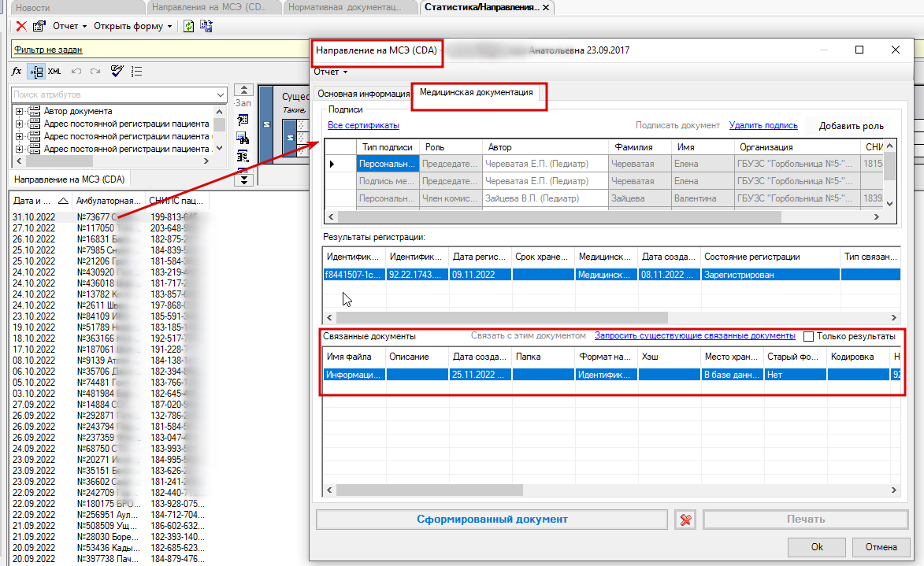Click the numbered list icon in the filter toolbar
Viewport: 924px width, 566px height.
click(x=137, y=72)
